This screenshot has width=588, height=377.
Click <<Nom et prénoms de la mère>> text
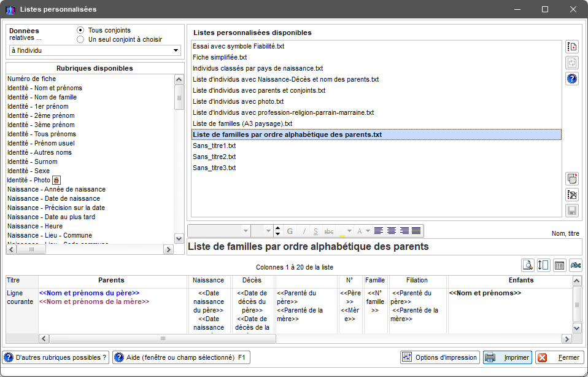94,301
